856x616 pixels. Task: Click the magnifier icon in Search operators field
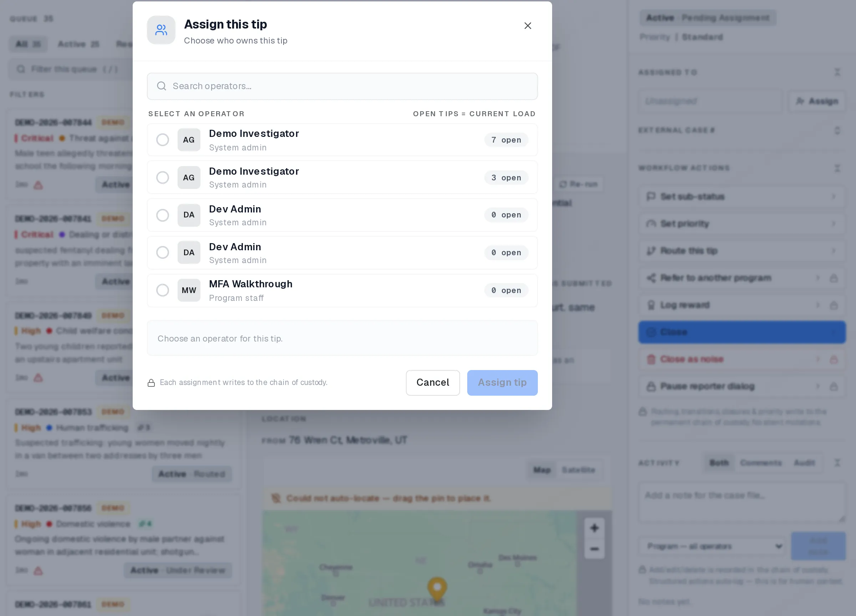coord(162,86)
